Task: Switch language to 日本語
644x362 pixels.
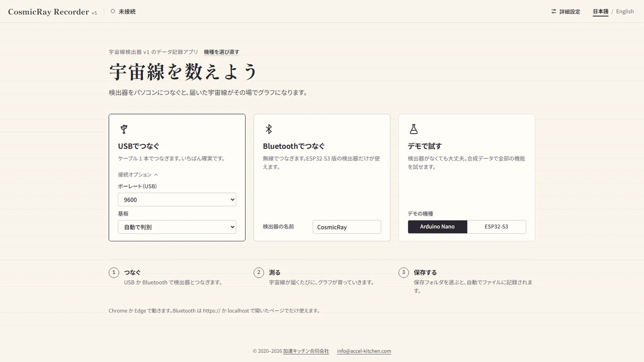Action: pyautogui.click(x=601, y=11)
